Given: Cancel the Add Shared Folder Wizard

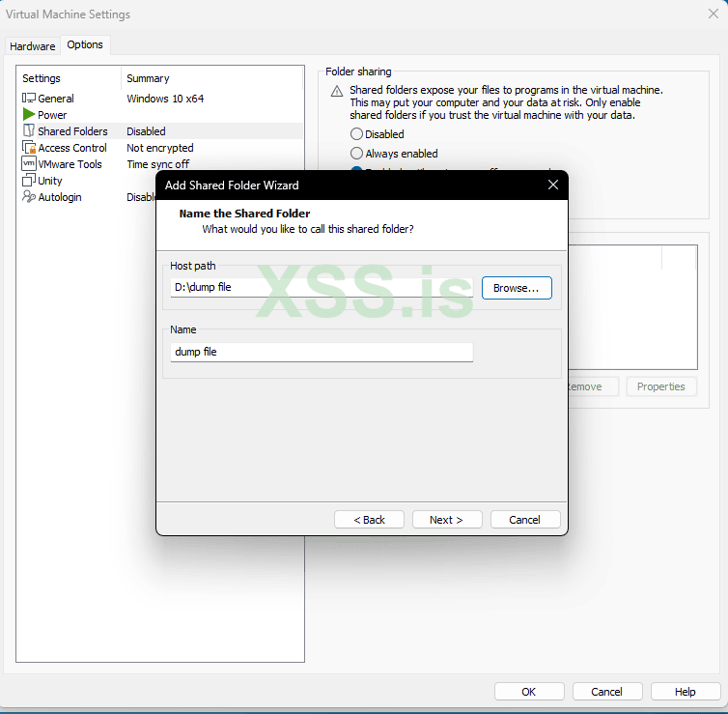Looking at the screenshot, I should click(x=525, y=520).
